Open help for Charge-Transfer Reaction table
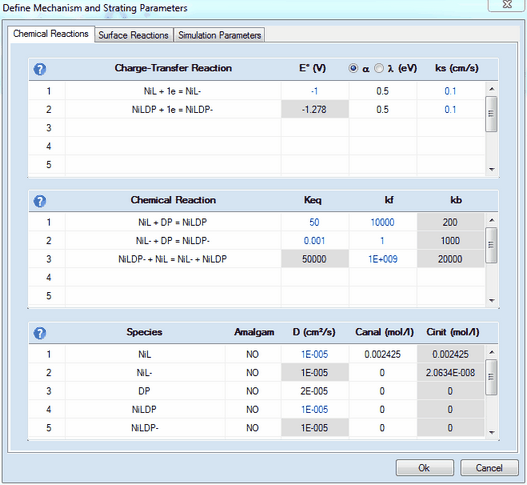 (x=40, y=69)
